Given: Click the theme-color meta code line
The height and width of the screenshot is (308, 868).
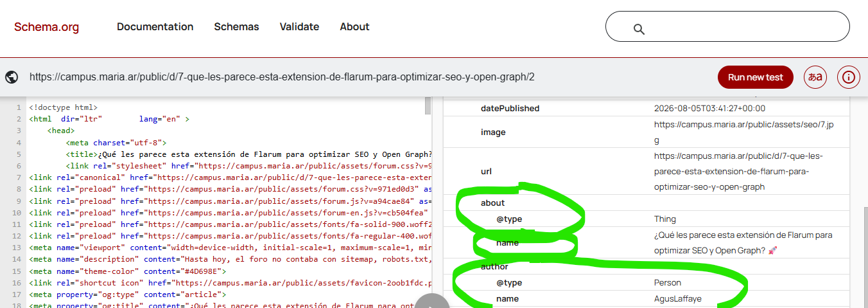Looking at the screenshot, I should (x=127, y=271).
